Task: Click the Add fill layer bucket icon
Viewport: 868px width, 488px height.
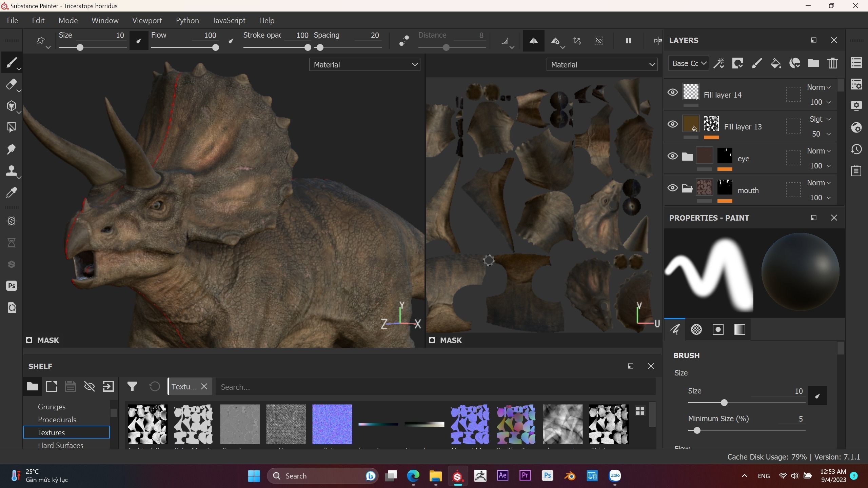Action: tap(775, 63)
